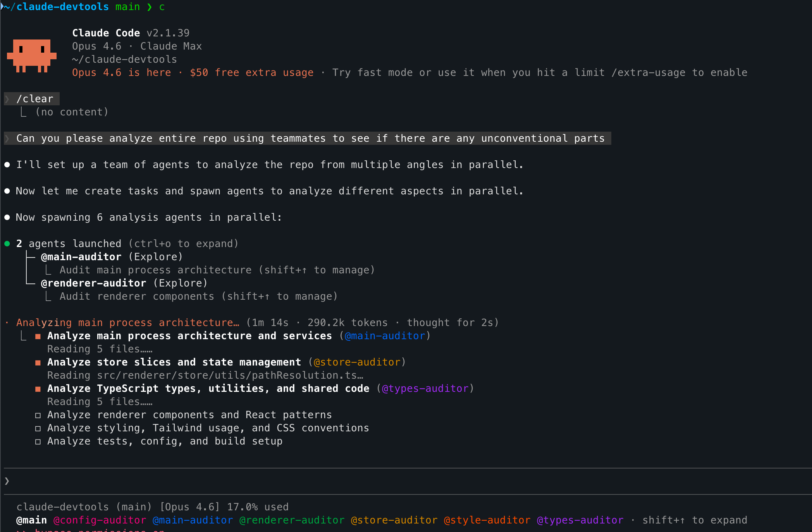
Task: Click the purple @types-auditor mention in task list
Action: 425,388
